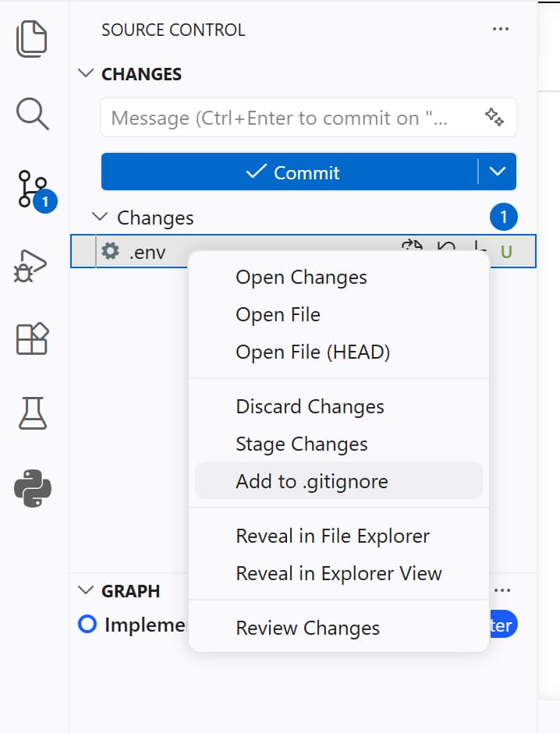Image resolution: width=560 pixels, height=733 pixels.
Task: Stage .env using the inline plus icon
Action: click(x=478, y=248)
